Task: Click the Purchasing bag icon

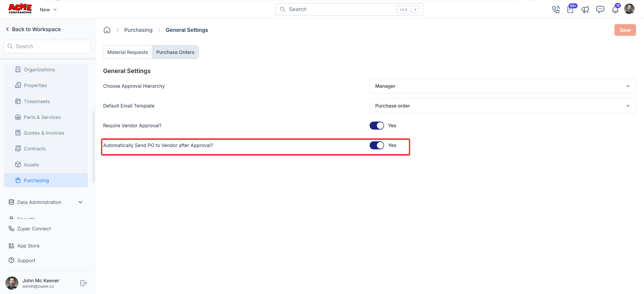Action: tap(18, 180)
